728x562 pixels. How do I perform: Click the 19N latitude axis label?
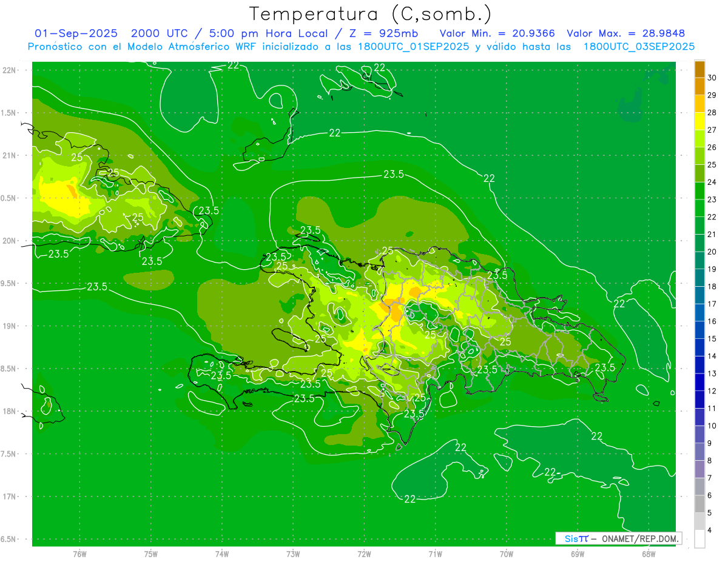[x=10, y=326]
